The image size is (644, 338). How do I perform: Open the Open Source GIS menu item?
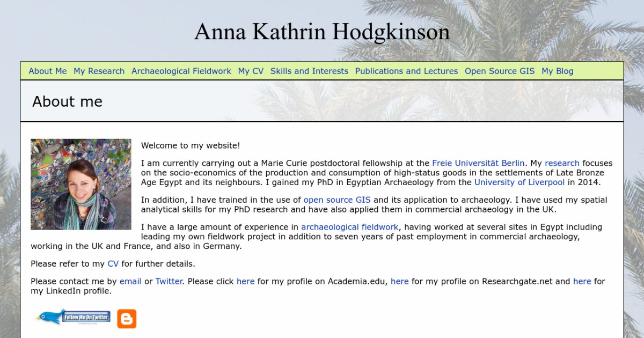tap(500, 71)
